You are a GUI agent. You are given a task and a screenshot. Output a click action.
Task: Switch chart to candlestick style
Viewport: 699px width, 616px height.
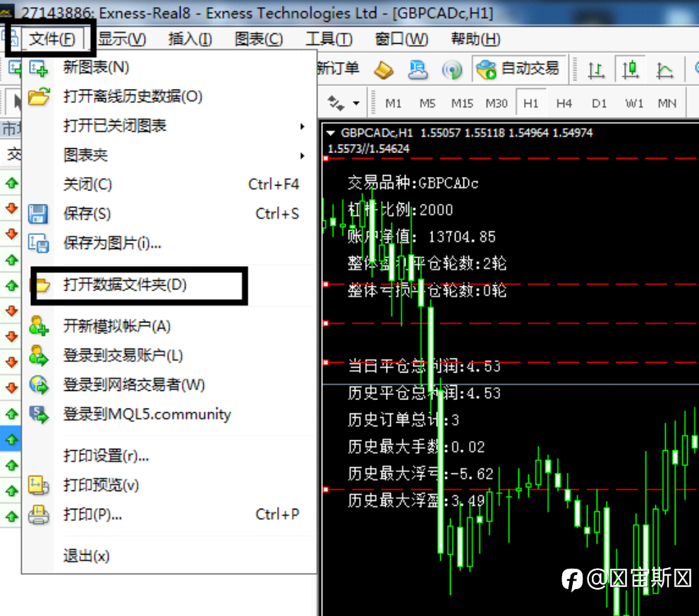[x=630, y=69]
